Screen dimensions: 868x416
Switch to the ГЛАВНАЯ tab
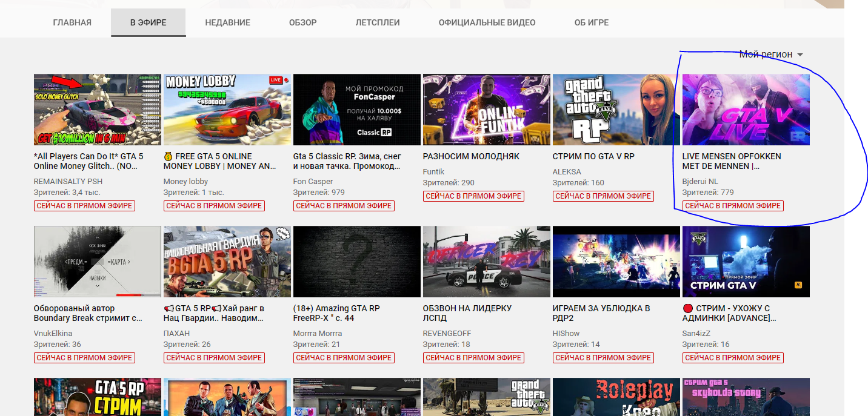point(72,23)
